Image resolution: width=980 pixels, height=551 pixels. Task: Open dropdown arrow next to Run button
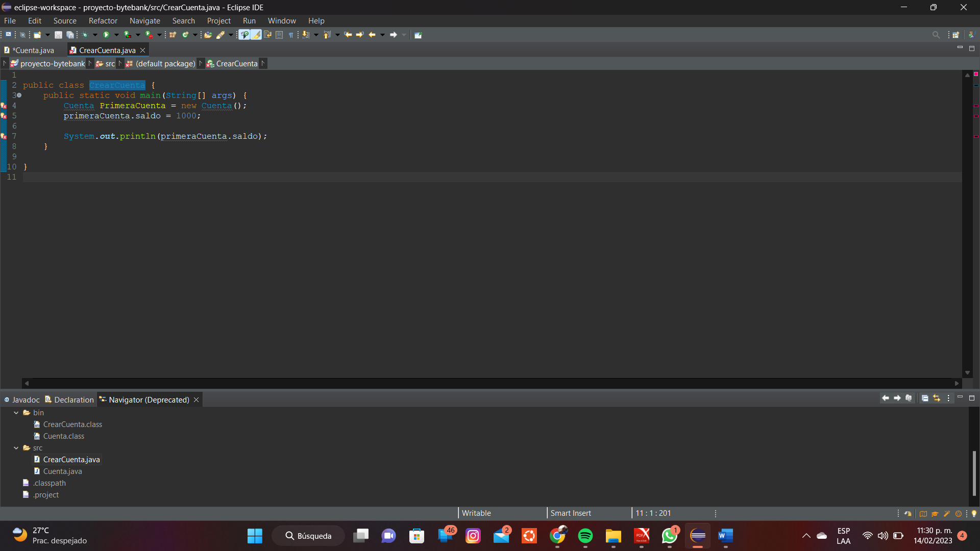[x=116, y=35]
